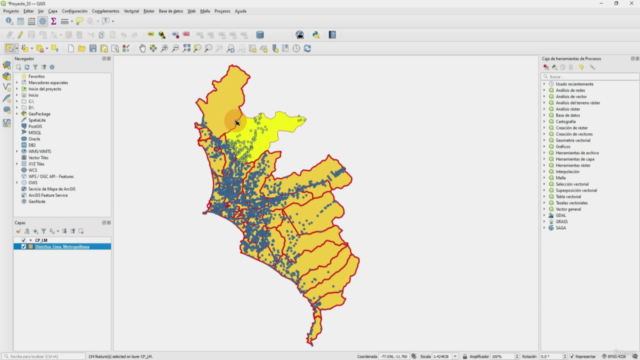Open the attribute table icon
This screenshot has width=640, height=360.
point(20,21)
